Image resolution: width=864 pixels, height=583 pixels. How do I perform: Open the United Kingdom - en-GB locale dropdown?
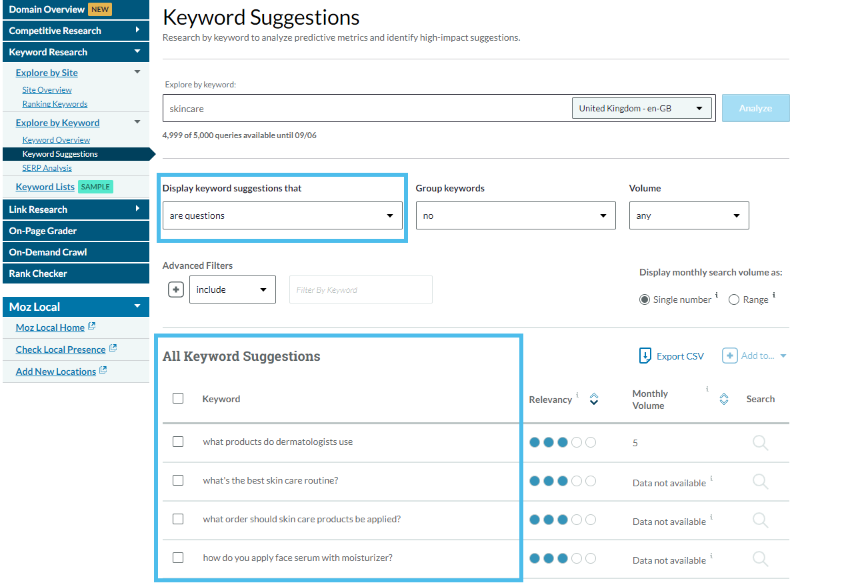pos(643,108)
